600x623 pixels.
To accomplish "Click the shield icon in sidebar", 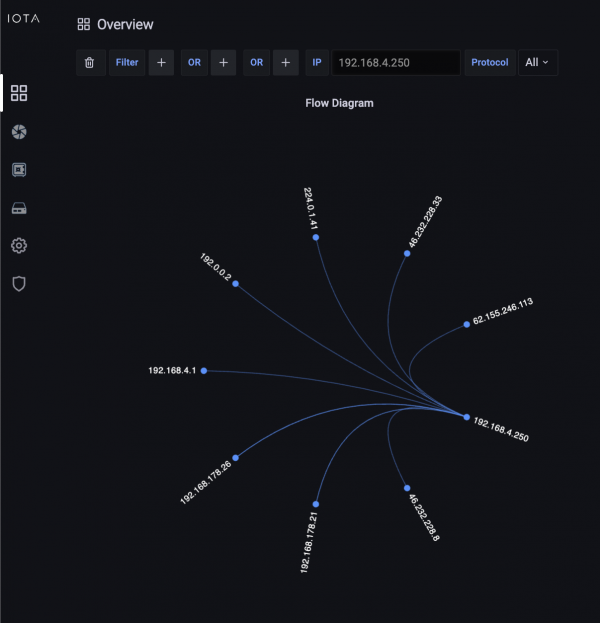I will point(19,284).
